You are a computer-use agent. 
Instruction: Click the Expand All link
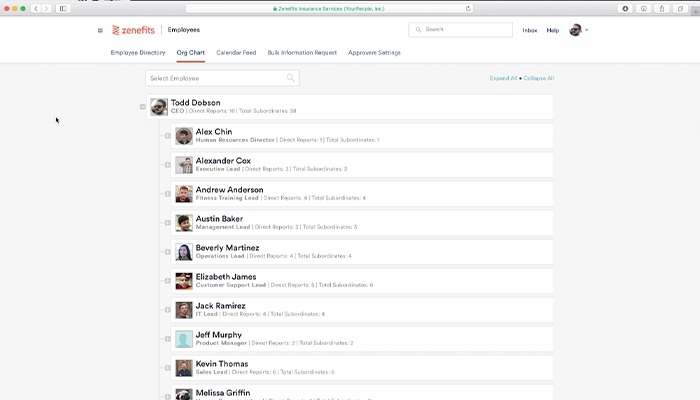pos(503,78)
